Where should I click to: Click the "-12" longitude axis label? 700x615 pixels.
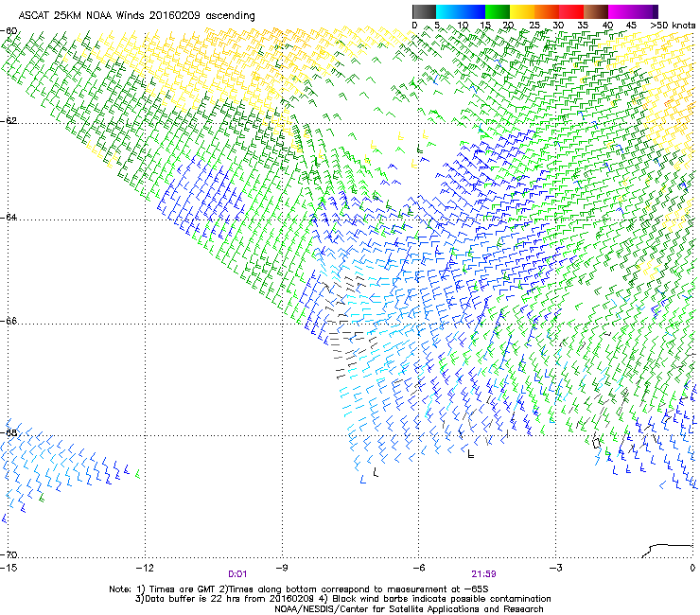coord(145,568)
